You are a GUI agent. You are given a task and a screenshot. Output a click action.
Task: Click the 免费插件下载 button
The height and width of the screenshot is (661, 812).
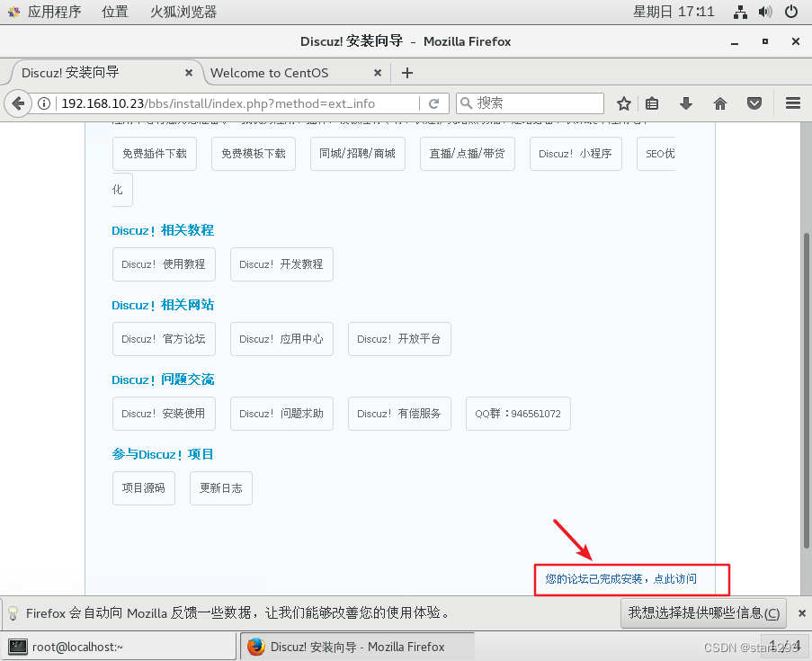pos(155,154)
